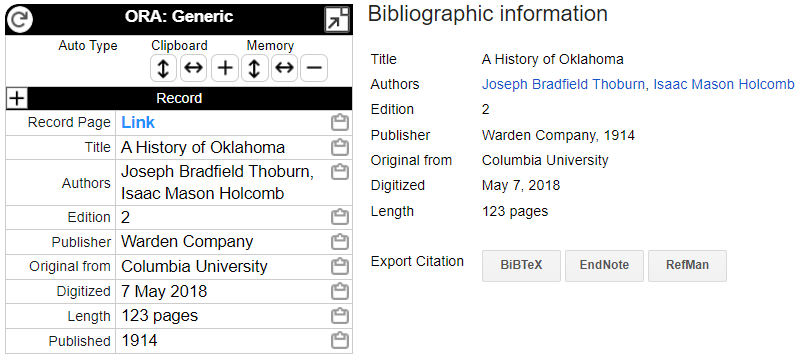The height and width of the screenshot is (360, 800).
Task: Export citation as RefMan
Action: coord(687,266)
